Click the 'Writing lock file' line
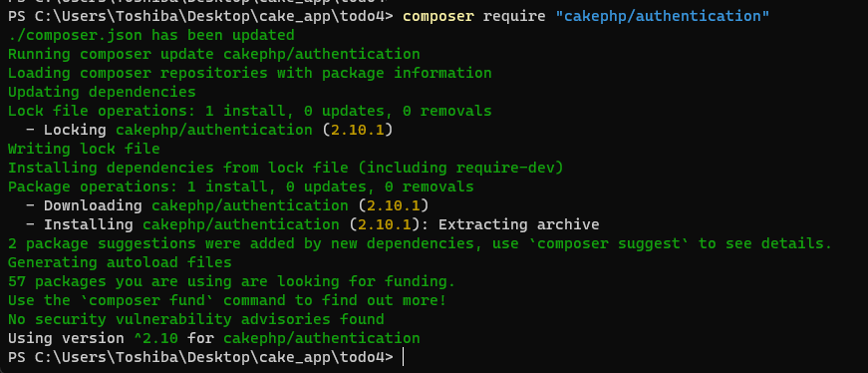Viewport: 868px width, 373px height. coord(84,149)
